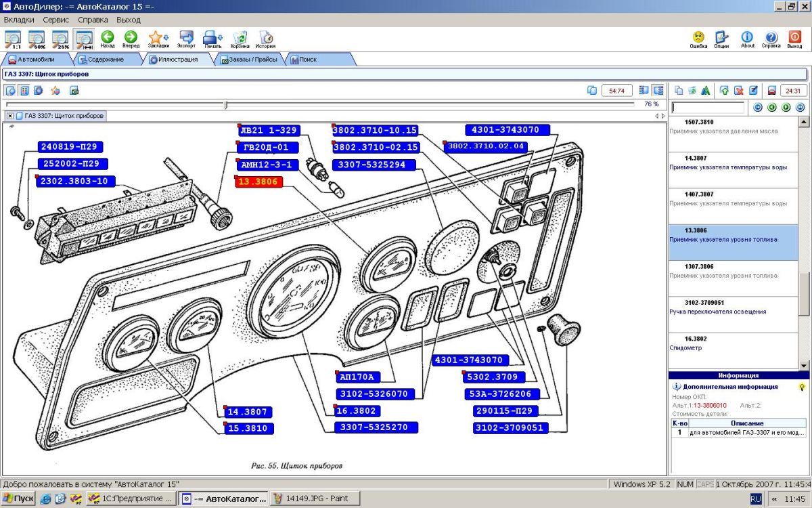This screenshot has height=508, width=812.
Task: Go to previous item with green navigation button
Action: point(772,107)
